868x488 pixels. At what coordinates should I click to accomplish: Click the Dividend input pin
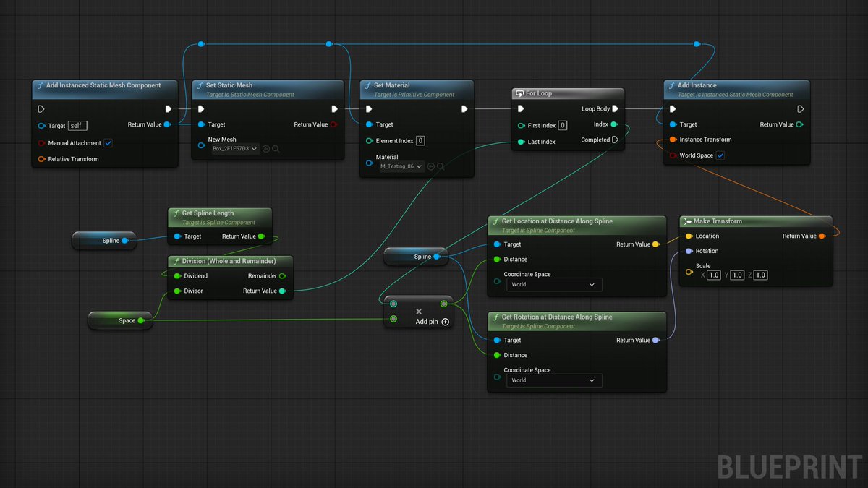coord(177,276)
